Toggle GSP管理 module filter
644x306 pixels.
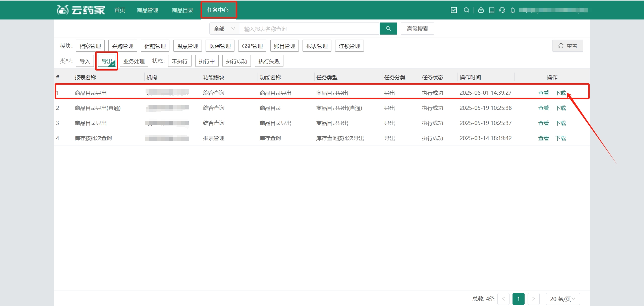pos(252,46)
